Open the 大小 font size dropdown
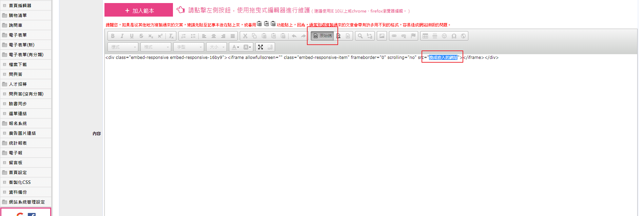Screen dimensions: 644x216 pyautogui.click(x=216, y=47)
